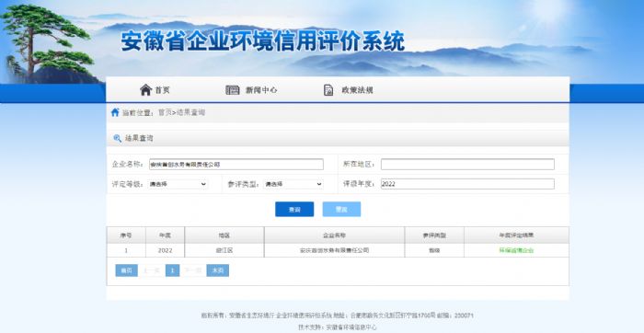Viewport: 644px width, 333px height.
Task: Click the 参评类型 column header
Action: pos(434,235)
